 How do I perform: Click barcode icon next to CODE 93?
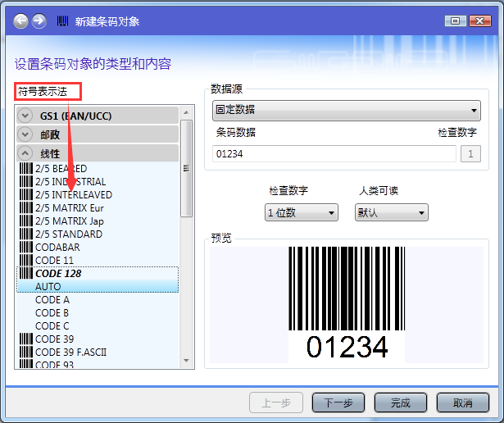26,365
